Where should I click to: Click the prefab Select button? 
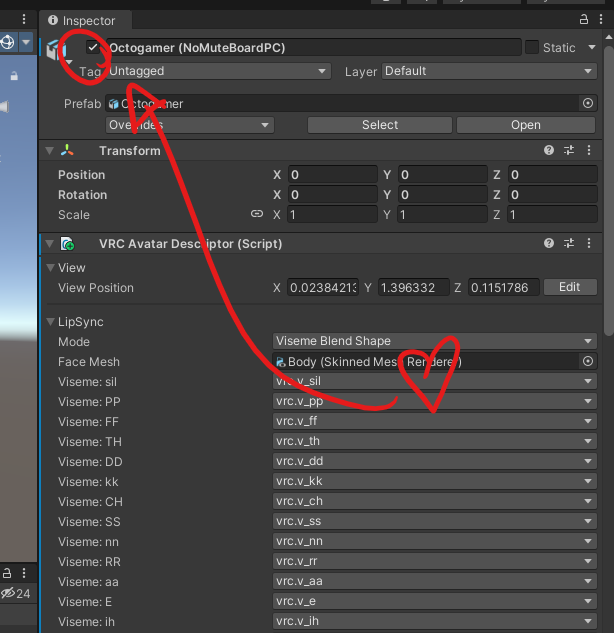click(380, 125)
